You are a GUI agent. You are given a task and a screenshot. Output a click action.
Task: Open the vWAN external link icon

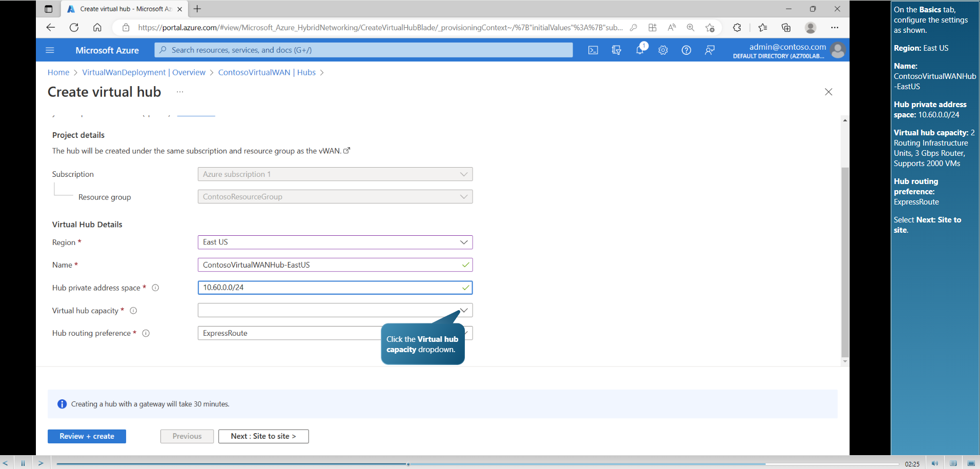346,151
